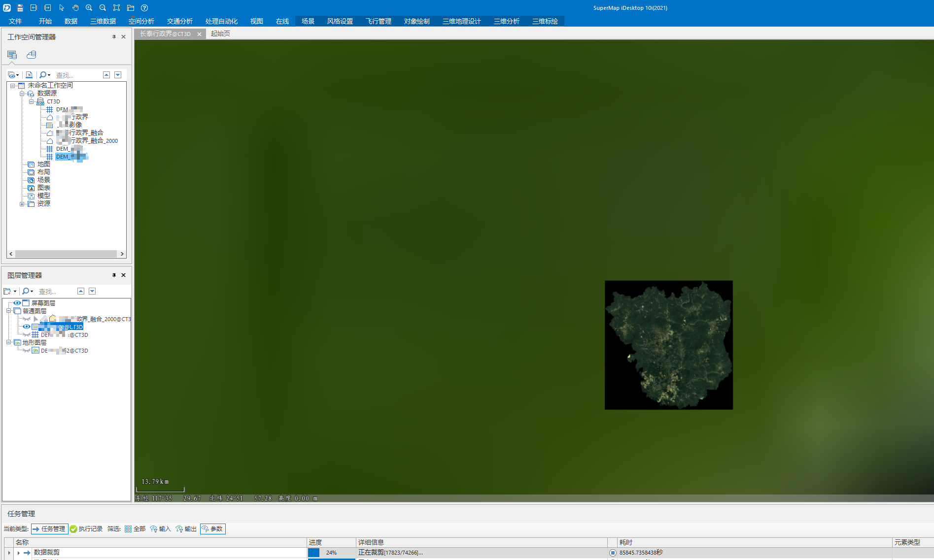Select the pointer arrow tool
934x560 pixels.
click(x=62, y=8)
